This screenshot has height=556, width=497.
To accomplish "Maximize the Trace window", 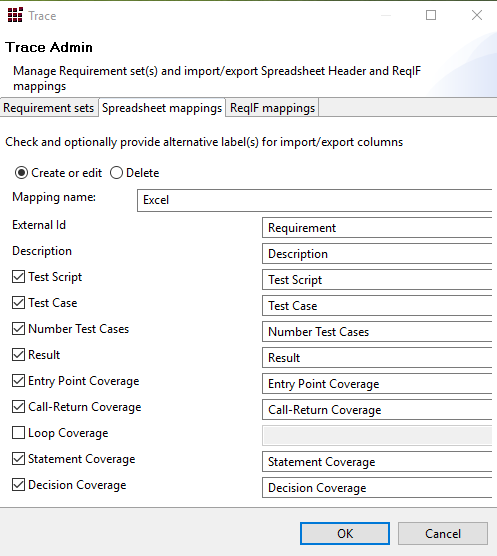I will coord(431,15).
